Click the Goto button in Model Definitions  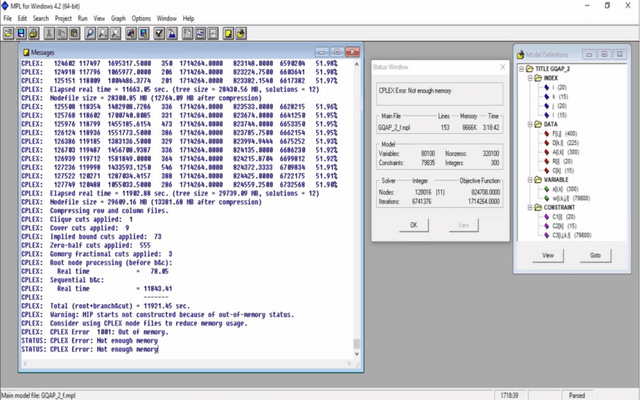[594, 256]
